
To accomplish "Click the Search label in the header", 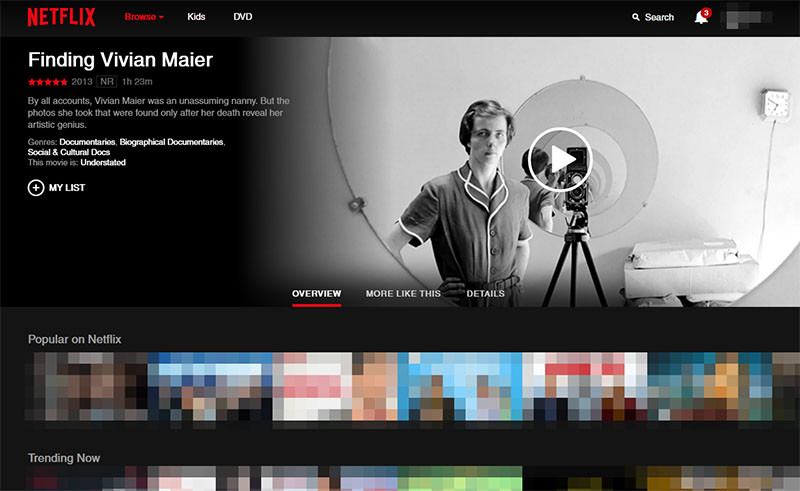I will 659,17.
